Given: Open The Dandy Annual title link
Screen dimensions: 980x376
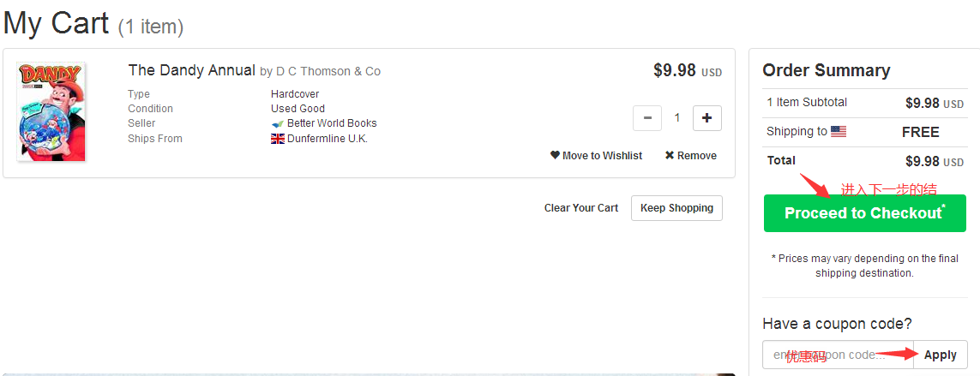Looking at the screenshot, I should [191, 70].
